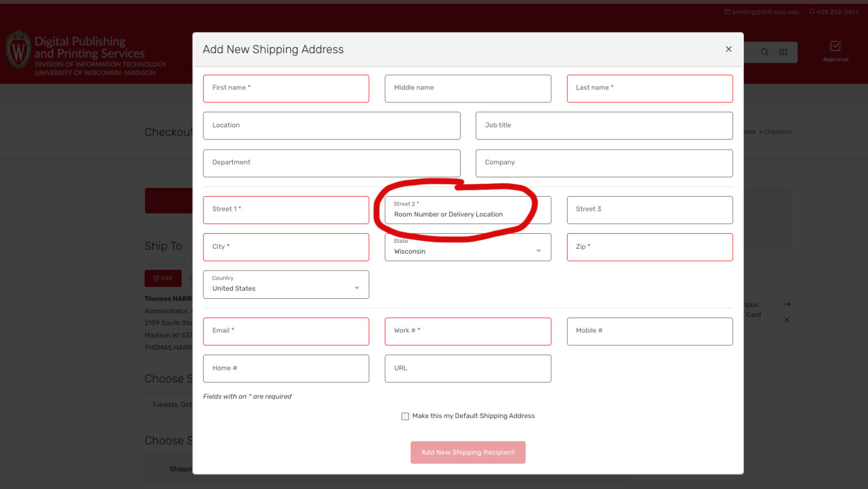Open the filter sliders icon in header

click(783, 52)
